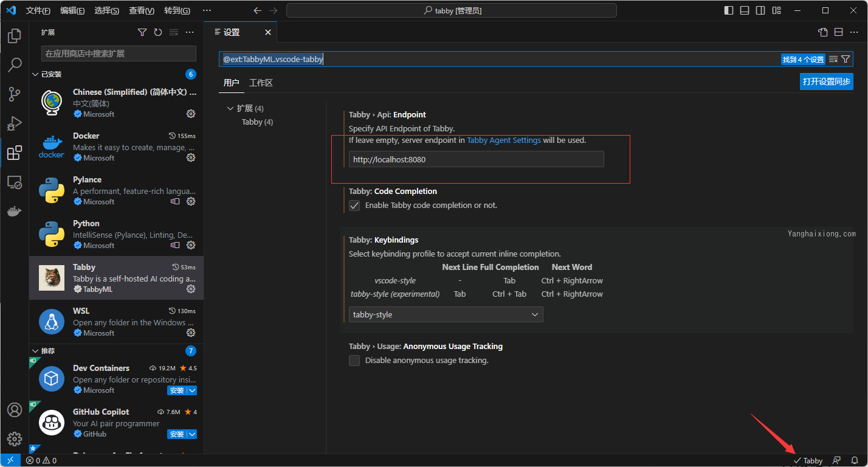Clear settings search input icon
This screenshot has height=467, width=868.
(833, 59)
